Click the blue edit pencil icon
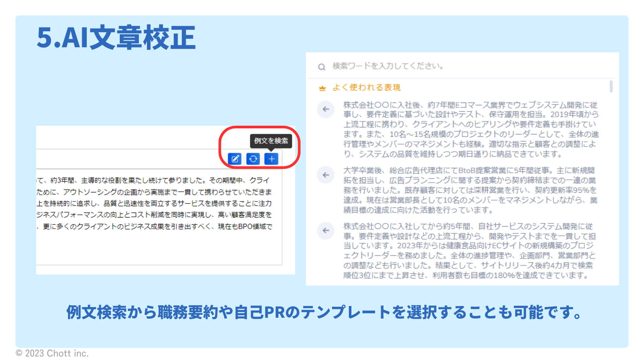 coord(235,159)
